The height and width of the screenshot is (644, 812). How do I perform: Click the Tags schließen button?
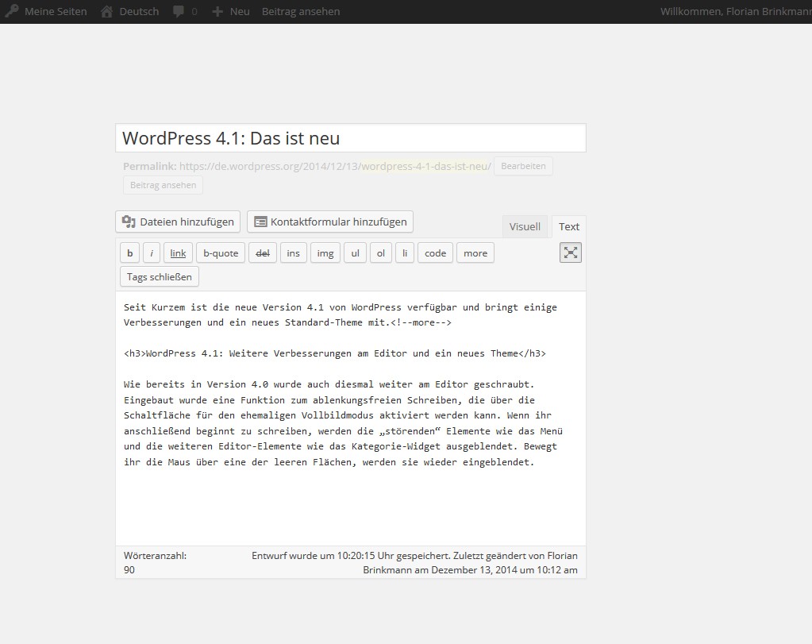click(x=160, y=276)
